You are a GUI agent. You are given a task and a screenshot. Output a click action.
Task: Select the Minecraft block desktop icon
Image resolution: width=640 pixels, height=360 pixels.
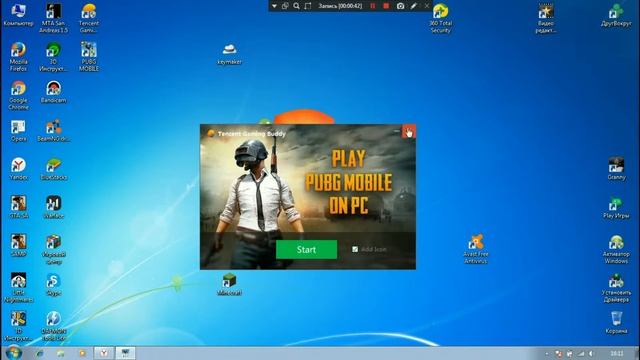pyautogui.click(x=229, y=284)
